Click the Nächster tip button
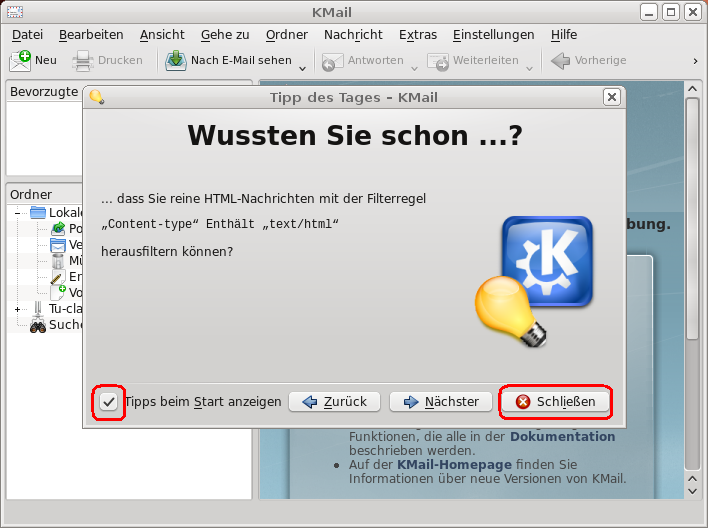Screen dimensions: 708x528 coord(441,402)
